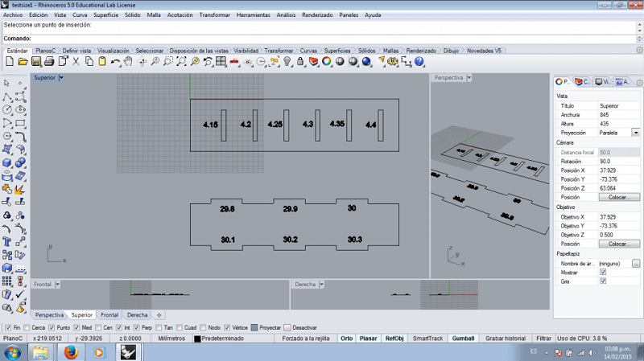Select the arrow pointer tool in sidebar
The image size is (644, 361).
tap(7, 84)
